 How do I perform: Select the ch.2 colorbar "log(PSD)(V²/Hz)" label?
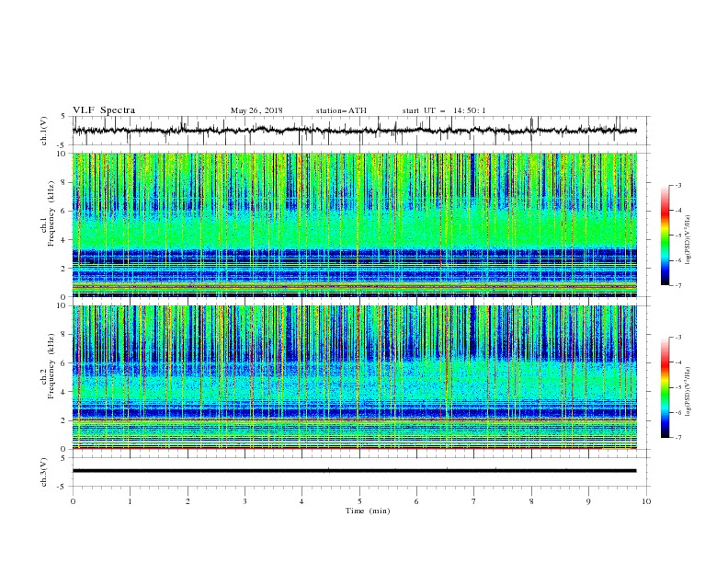pyautogui.click(x=688, y=392)
